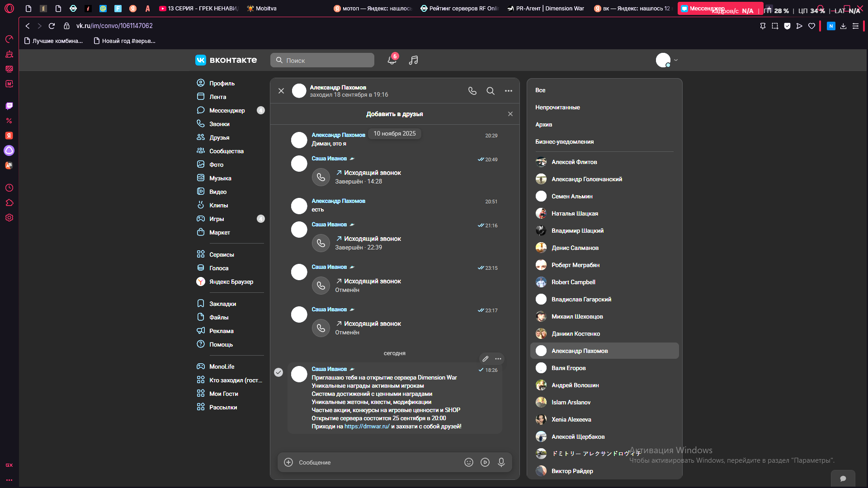The width and height of the screenshot is (868, 488).
Task: Open chat with Валя Егоров
Action: (604, 368)
